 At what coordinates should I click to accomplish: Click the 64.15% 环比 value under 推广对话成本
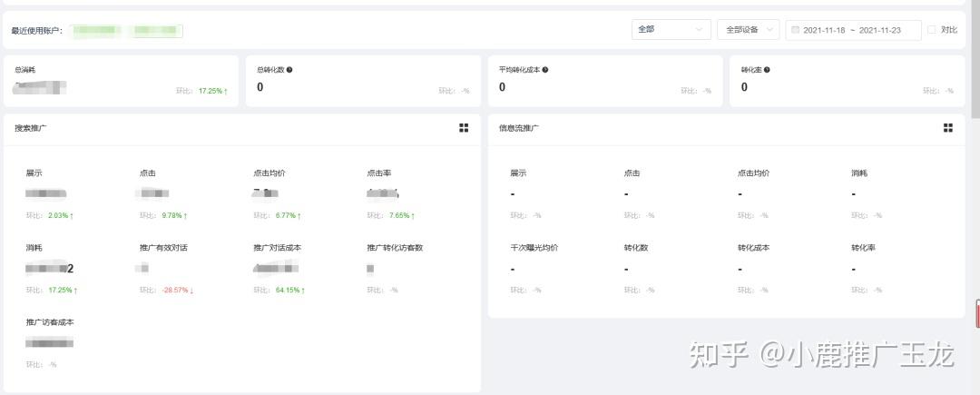[290, 291]
